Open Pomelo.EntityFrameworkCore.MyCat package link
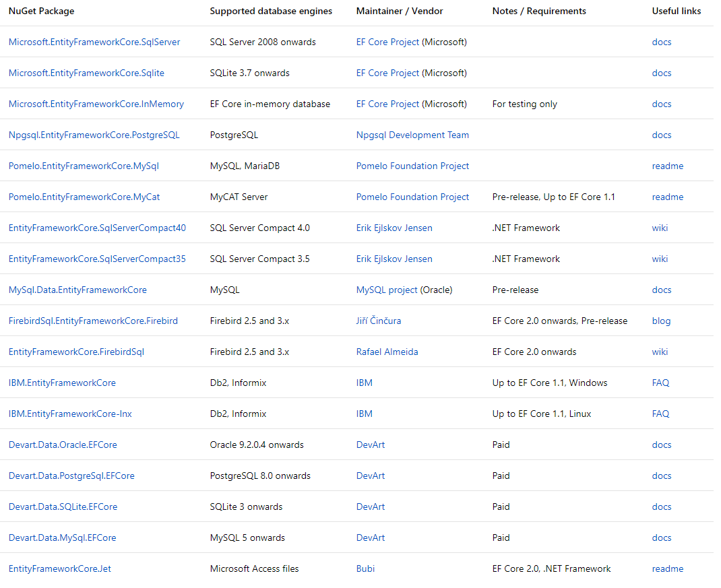The height and width of the screenshot is (588, 721). coord(84,197)
